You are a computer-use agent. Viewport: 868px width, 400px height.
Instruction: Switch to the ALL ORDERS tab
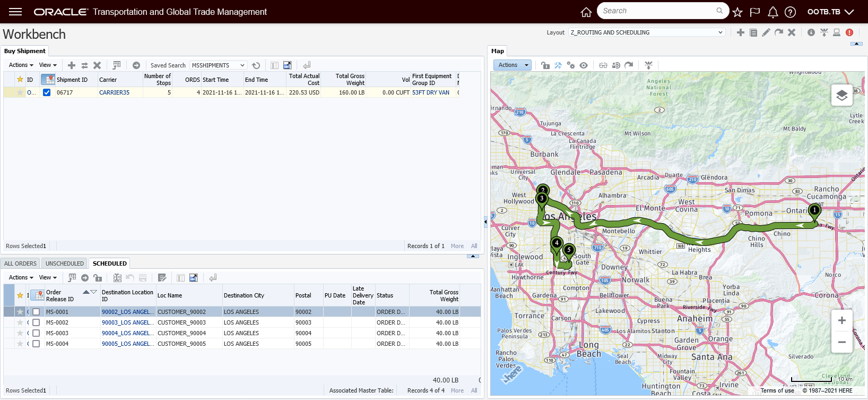(x=21, y=263)
